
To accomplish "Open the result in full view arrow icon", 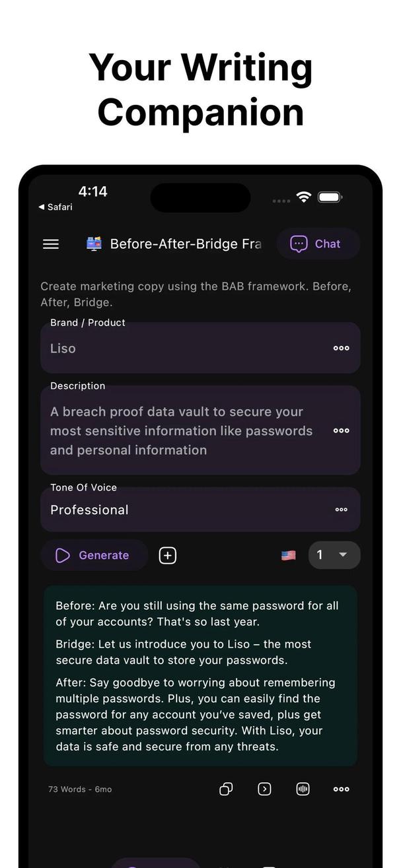I will (264, 789).
